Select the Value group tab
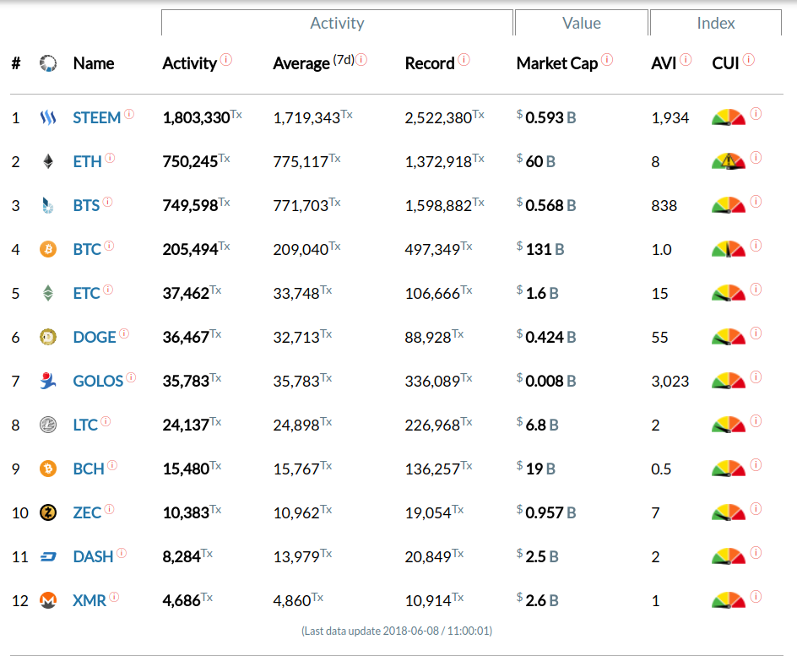797x672 pixels. pyautogui.click(x=582, y=23)
